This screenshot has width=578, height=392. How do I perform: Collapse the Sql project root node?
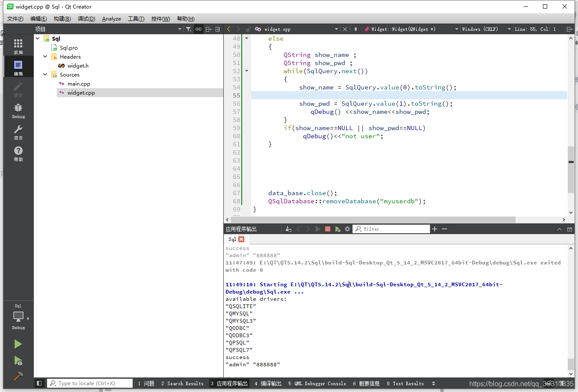click(38, 39)
